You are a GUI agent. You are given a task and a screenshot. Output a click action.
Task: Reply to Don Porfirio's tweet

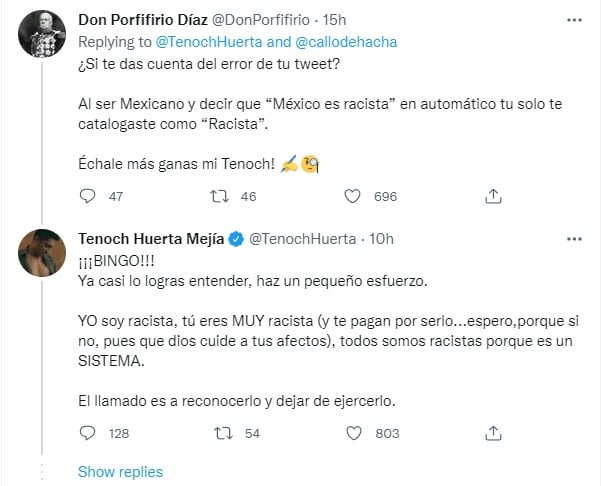87,197
